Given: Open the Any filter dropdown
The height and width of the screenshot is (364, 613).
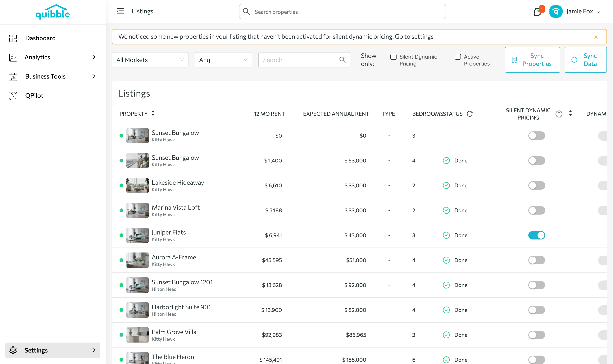Looking at the screenshot, I should pyautogui.click(x=223, y=60).
